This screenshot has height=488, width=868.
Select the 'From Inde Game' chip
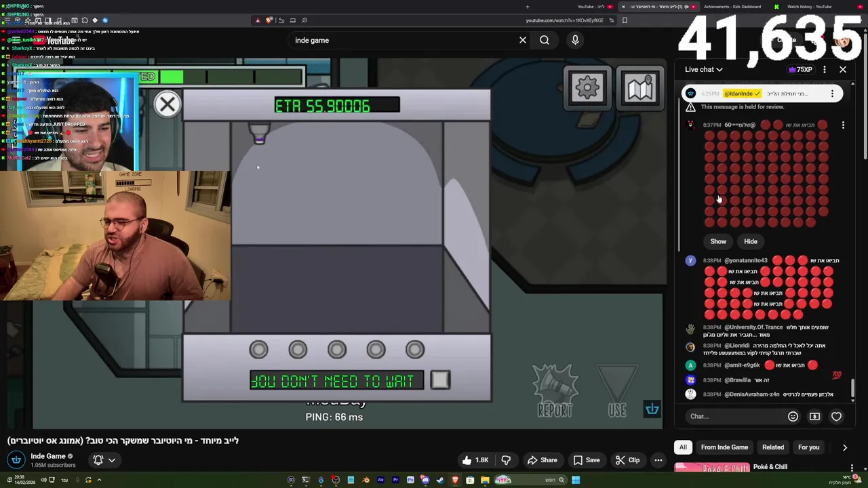(x=724, y=447)
